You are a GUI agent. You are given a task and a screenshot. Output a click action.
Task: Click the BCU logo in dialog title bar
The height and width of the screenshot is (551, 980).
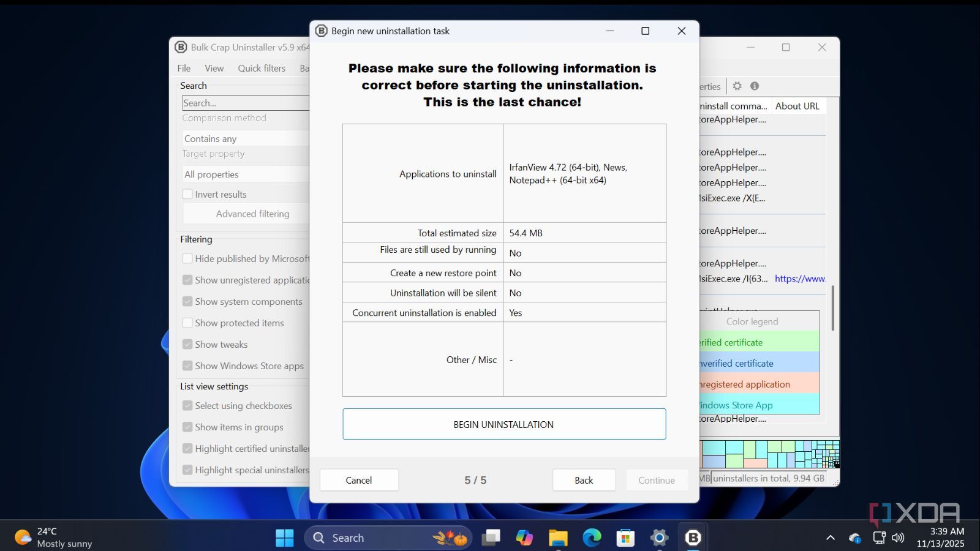(321, 31)
